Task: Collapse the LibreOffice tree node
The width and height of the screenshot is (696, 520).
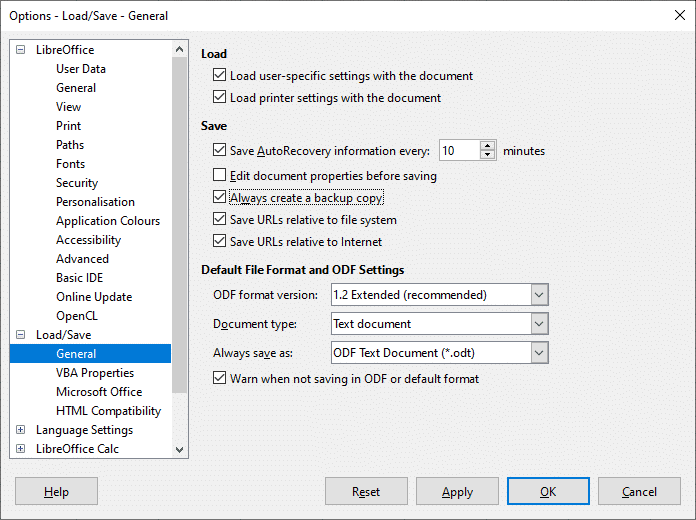Action: 20,49
